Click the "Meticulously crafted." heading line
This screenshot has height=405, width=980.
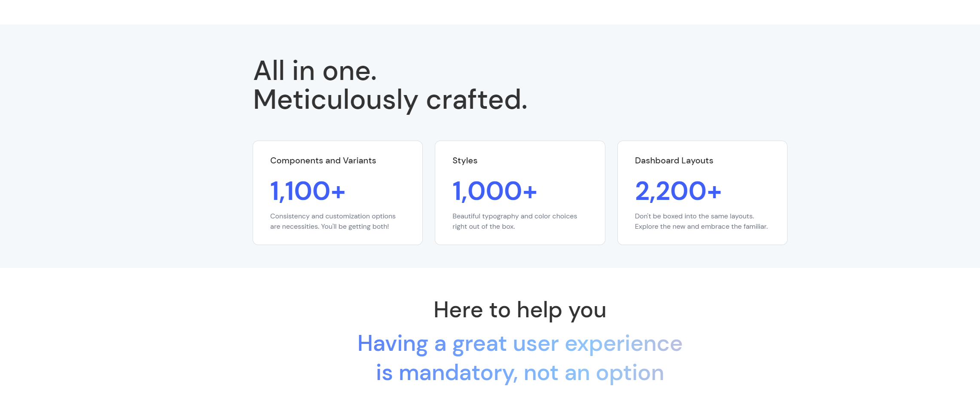pos(390,100)
